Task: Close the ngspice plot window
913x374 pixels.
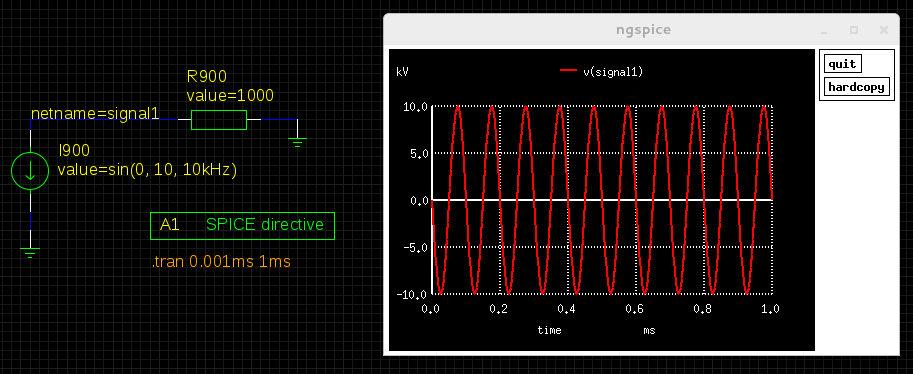Action: 884,30
